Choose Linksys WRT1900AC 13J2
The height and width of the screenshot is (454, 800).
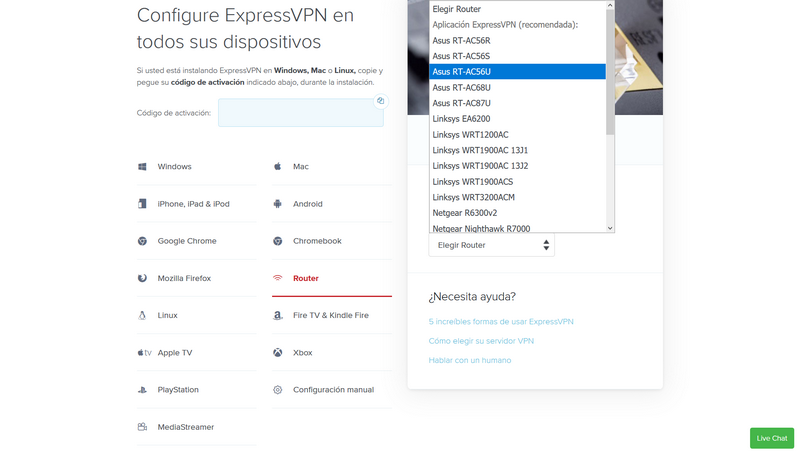[x=517, y=166]
